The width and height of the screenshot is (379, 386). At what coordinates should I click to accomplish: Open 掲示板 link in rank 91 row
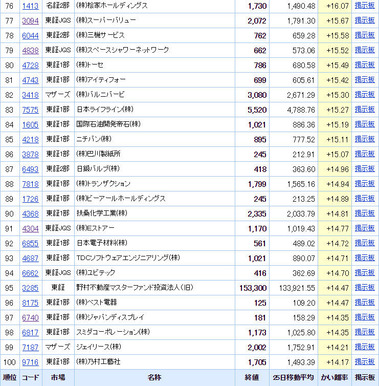tap(365, 228)
